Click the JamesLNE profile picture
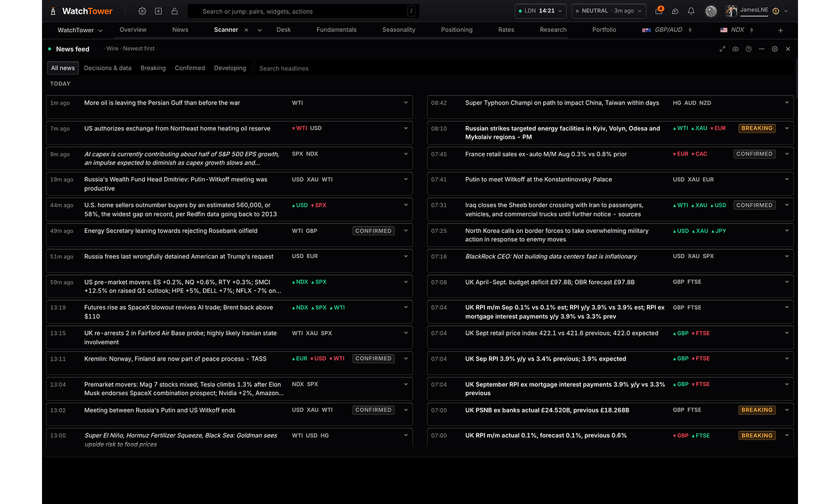 [731, 11]
